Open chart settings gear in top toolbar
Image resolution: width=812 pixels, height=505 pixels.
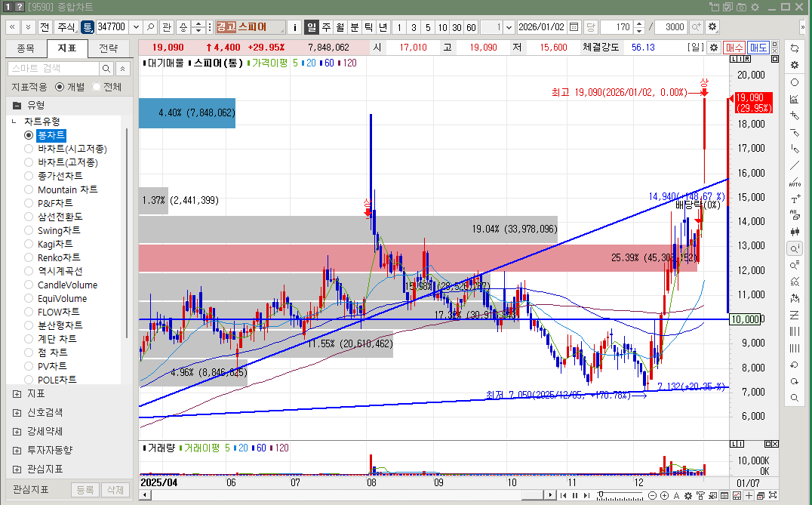point(712,27)
